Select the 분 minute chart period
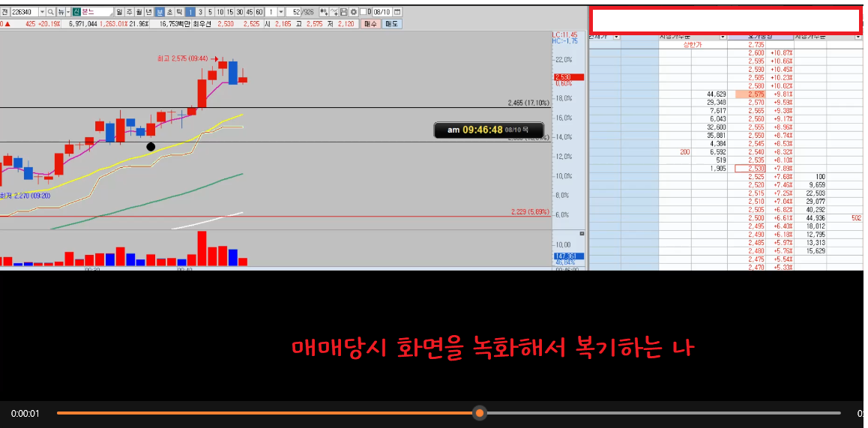Image resolution: width=868 pixels, height=428 pixels. point(160,12)
